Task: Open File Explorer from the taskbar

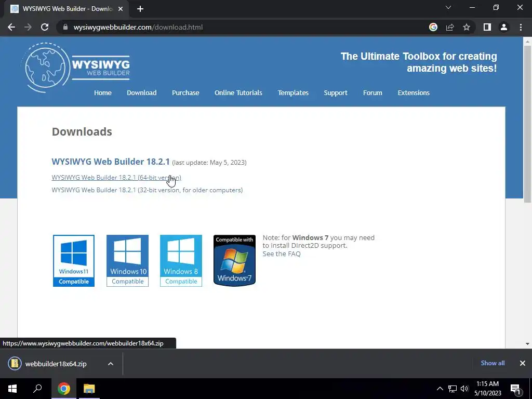Action: [89, 389]
